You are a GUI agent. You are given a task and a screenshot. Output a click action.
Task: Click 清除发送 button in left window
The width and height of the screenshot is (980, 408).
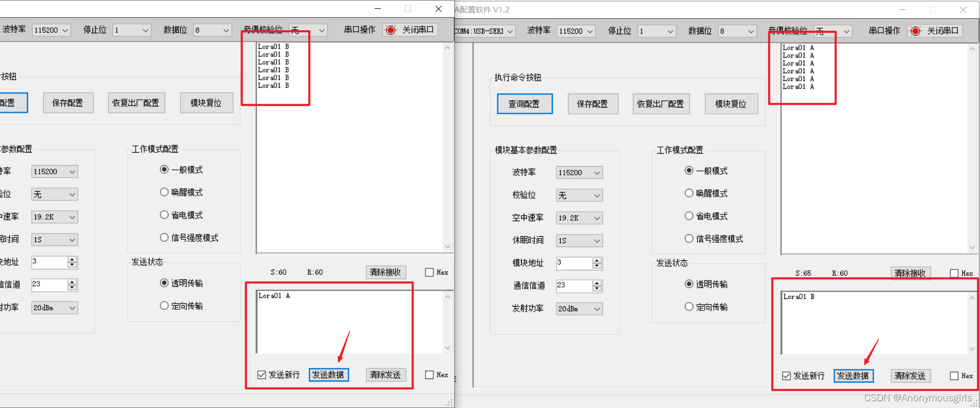(386, 375)
